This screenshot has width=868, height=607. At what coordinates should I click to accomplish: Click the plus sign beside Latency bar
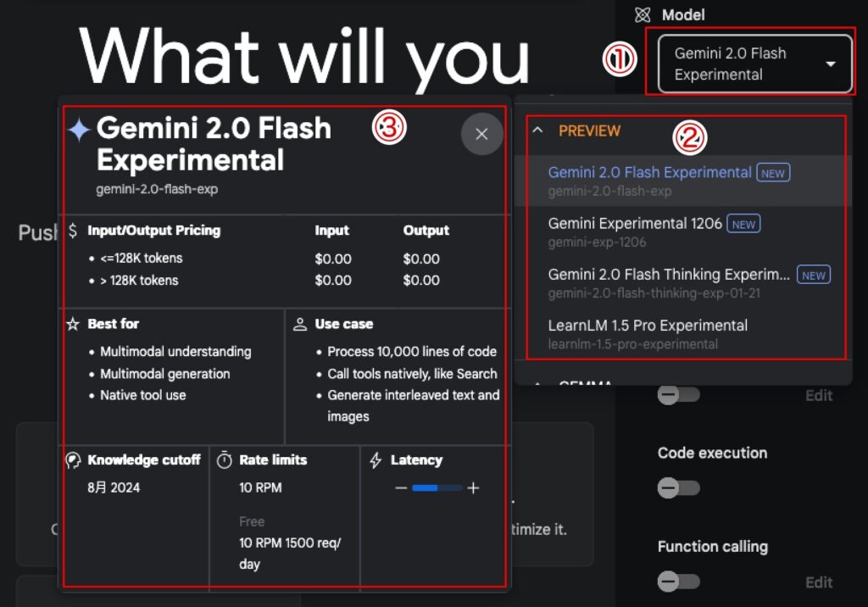pos(473,488)
